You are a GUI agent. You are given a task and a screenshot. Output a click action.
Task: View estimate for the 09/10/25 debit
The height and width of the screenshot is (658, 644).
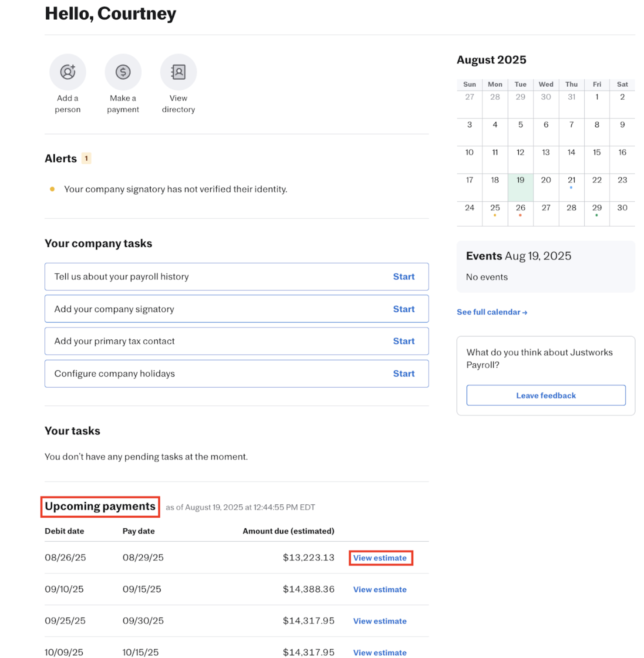(x=380, y=590)
